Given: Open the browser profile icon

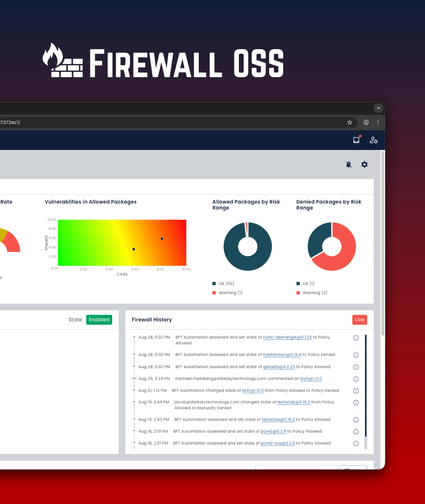Looking at the screenshot, I should pos(366,122).
